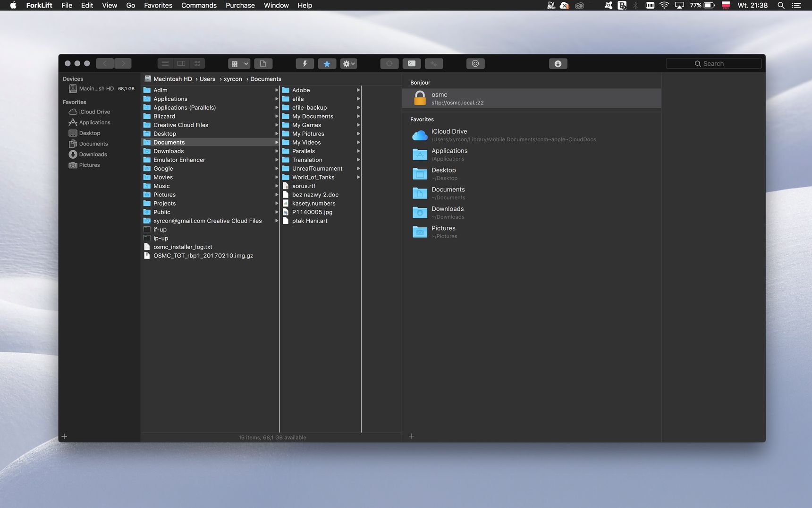Expand the Emulator Enhancer folder arrow
Screen dimensions: 812x508
[x=277, y=160]
